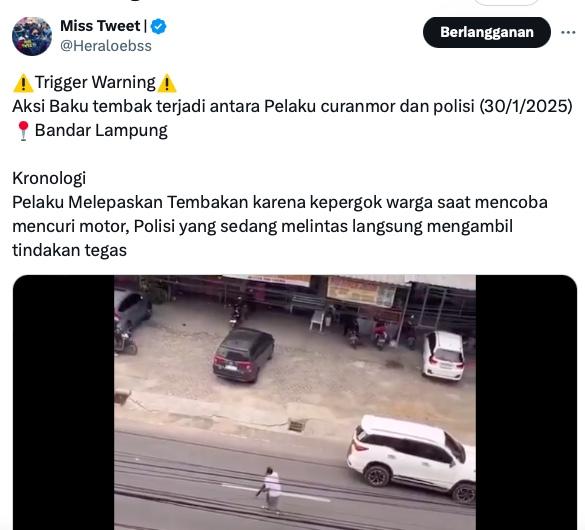
Task: Click the Miss Tweet display name
Action: (x=100, y=26)
